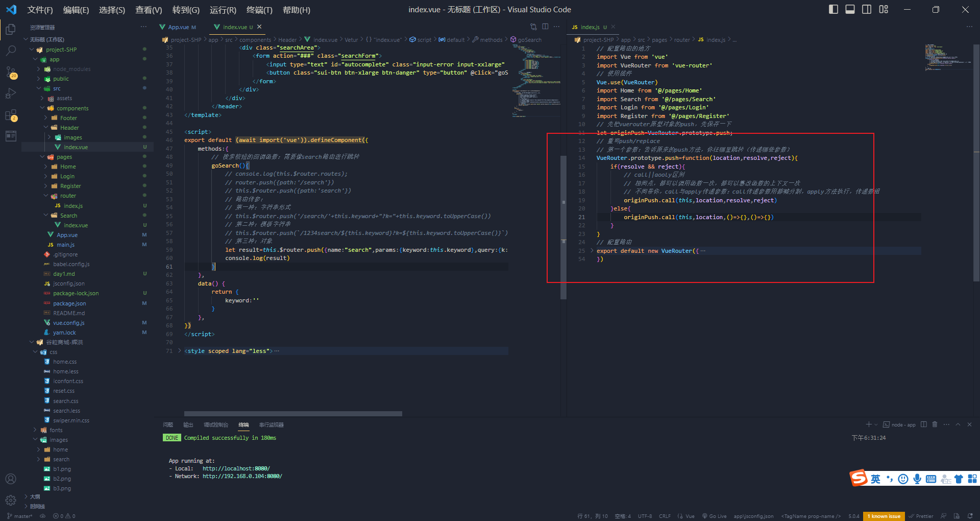The image size is (980, 521).
Task: Toggle Prettier formatter in status bar
Action: [921, 516]
